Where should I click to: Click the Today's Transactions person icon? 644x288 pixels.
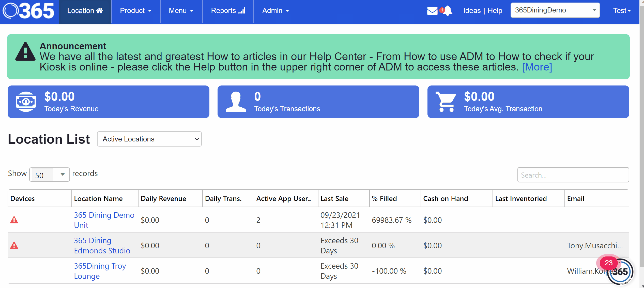coord(236,102)
